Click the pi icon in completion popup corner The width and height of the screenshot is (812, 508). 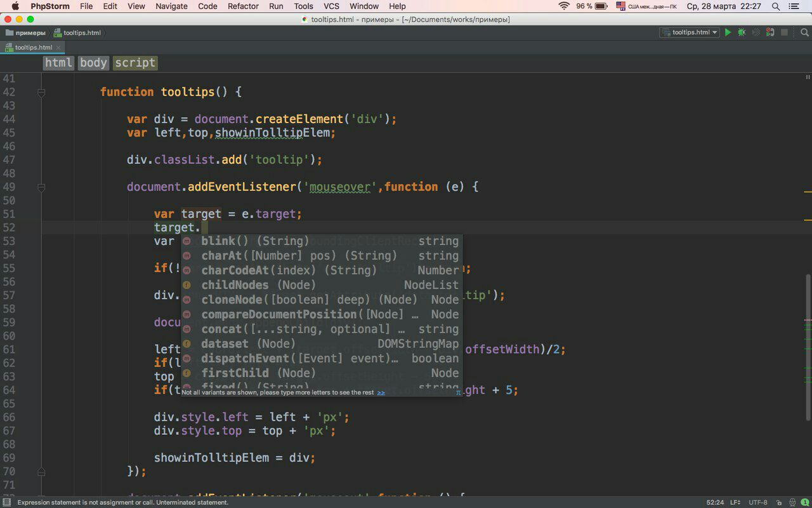[458, 392]
